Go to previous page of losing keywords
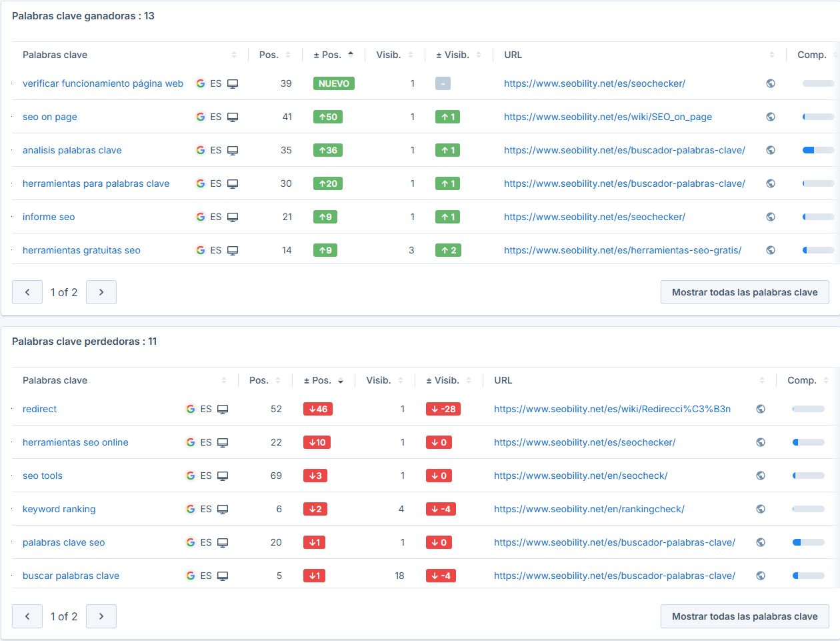This screenshot has height=641, width=840. pos(27,616)
